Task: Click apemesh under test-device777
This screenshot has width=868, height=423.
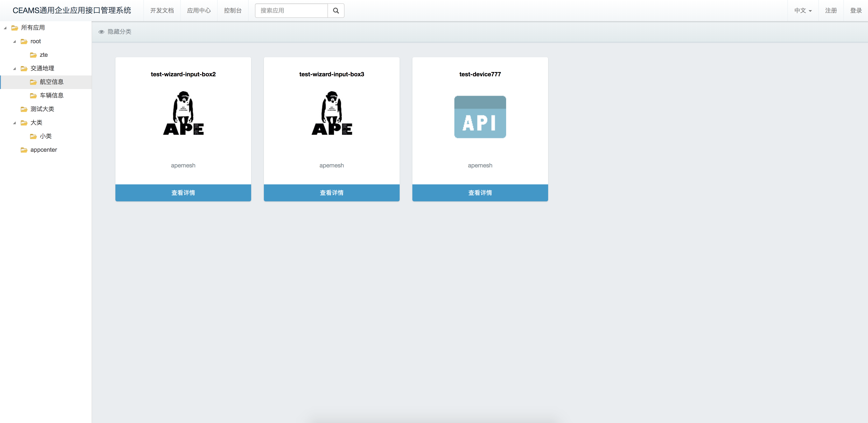Action: point(480,166)
